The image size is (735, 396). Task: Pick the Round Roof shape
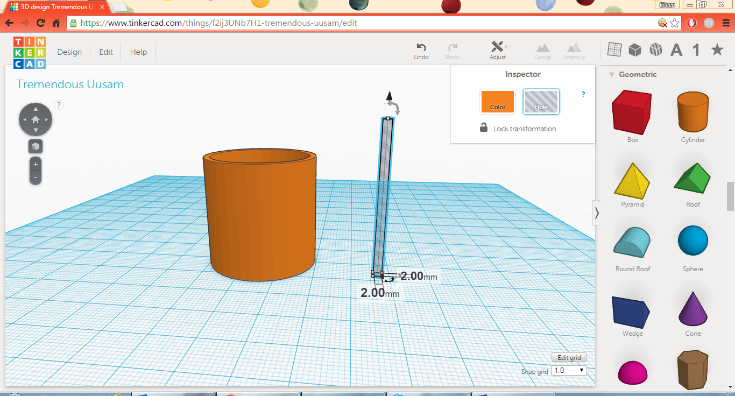tap(632, 242)
